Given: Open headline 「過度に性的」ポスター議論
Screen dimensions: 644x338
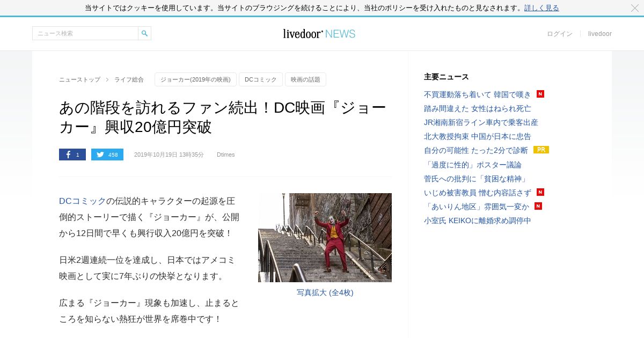Looking at the screenshot, I should [473, 165].
